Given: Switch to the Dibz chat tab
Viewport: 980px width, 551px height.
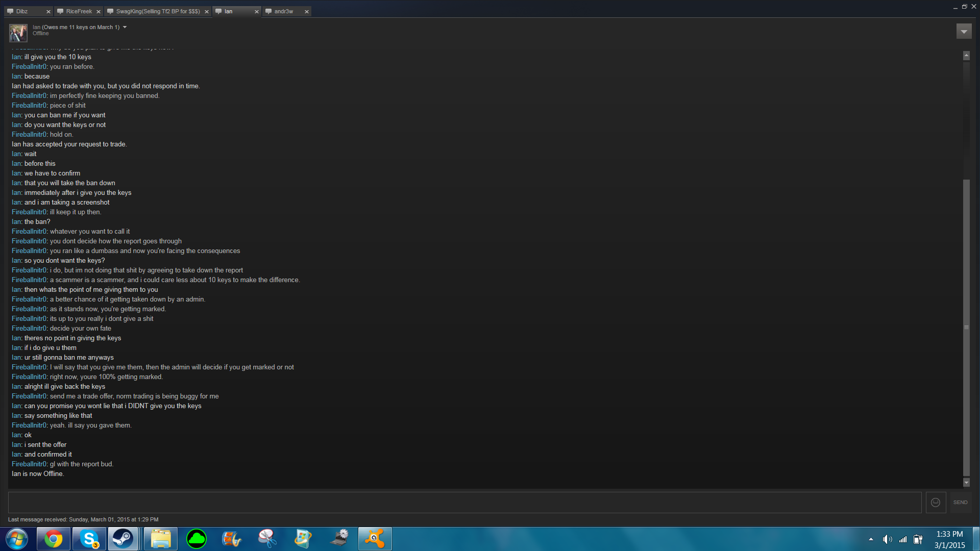Looking at the screenshot, I should [22, 11].
